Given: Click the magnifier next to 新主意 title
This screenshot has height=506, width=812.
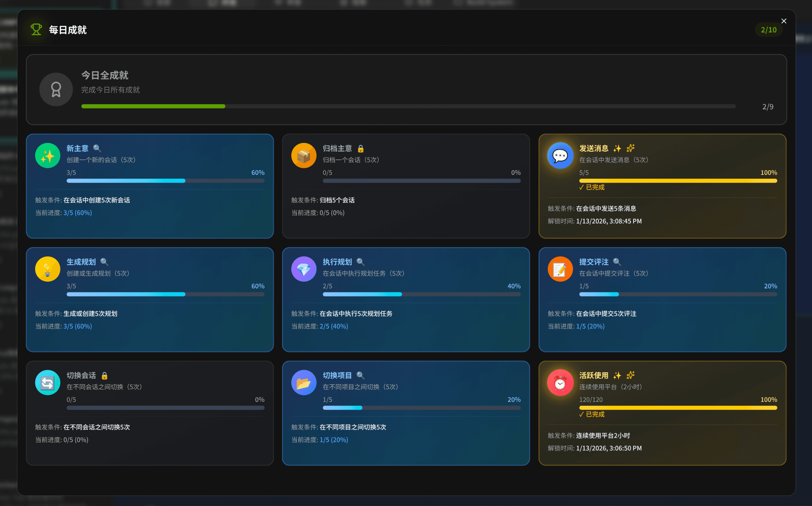Looking at the screenshot, I should coord(97,148).
